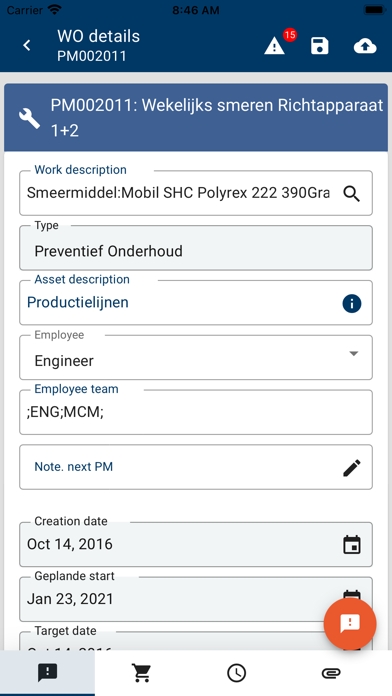The width and height of the screenshot is (392, 696).
Task: Focus the Employee team input field
Action: tap(196, 412)
